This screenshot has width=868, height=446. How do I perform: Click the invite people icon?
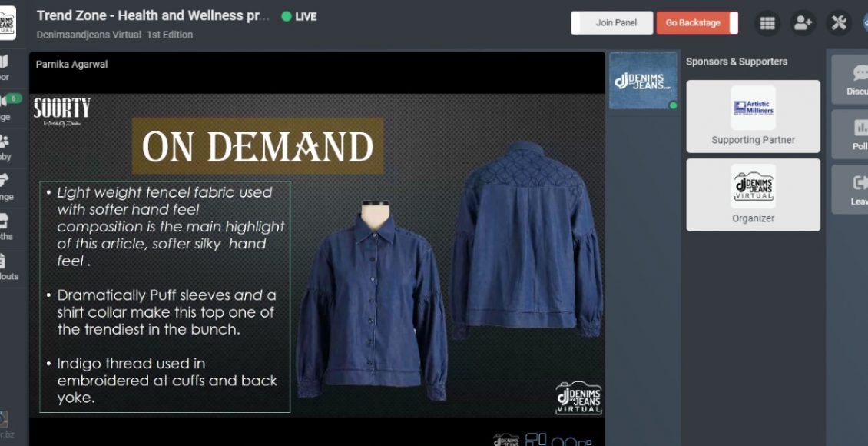pos(803,23)
